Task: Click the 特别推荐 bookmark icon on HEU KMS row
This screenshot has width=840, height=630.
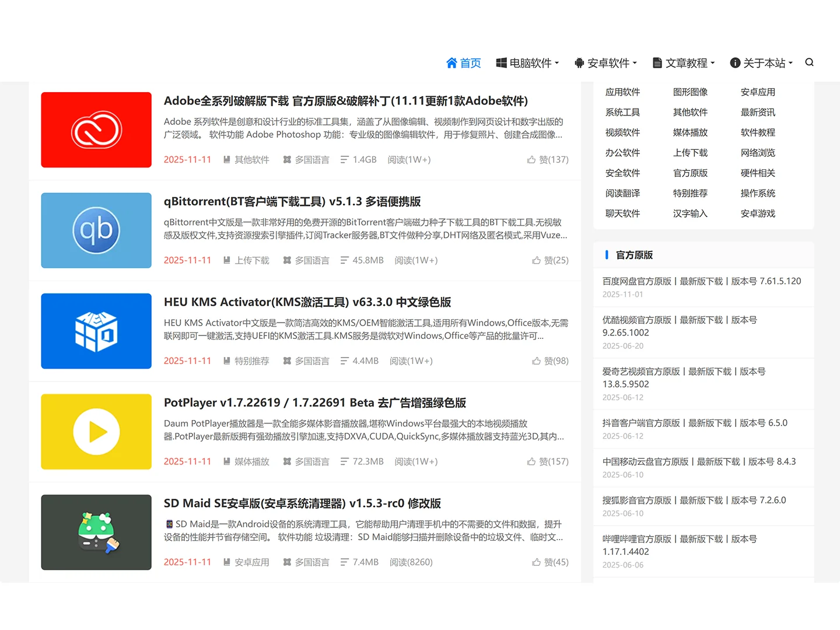Action: [227, 360]
